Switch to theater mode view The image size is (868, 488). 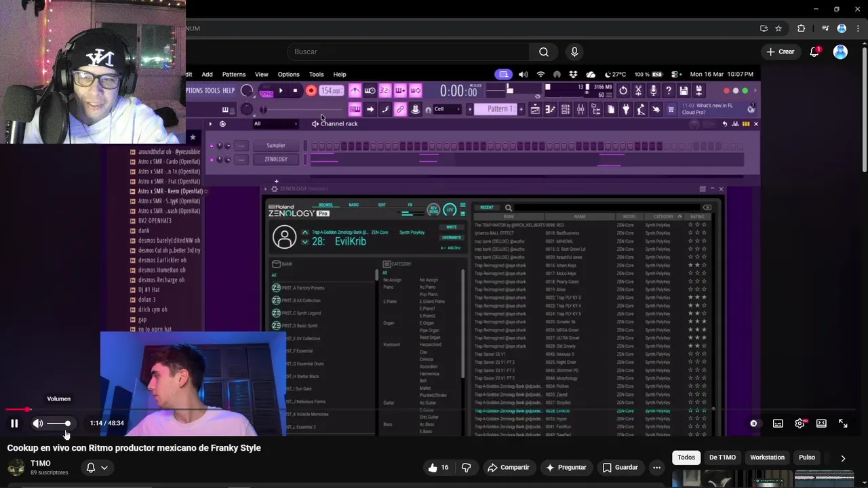(821, 424)
